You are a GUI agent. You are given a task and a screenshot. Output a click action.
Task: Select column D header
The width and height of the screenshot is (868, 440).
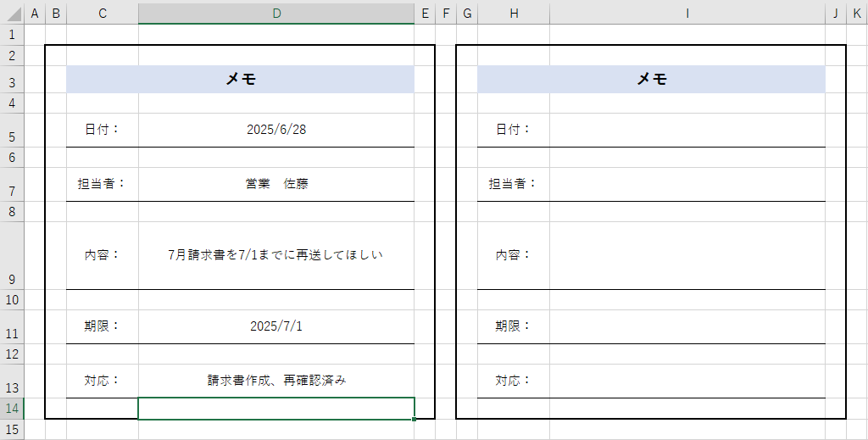pos(276,13)
